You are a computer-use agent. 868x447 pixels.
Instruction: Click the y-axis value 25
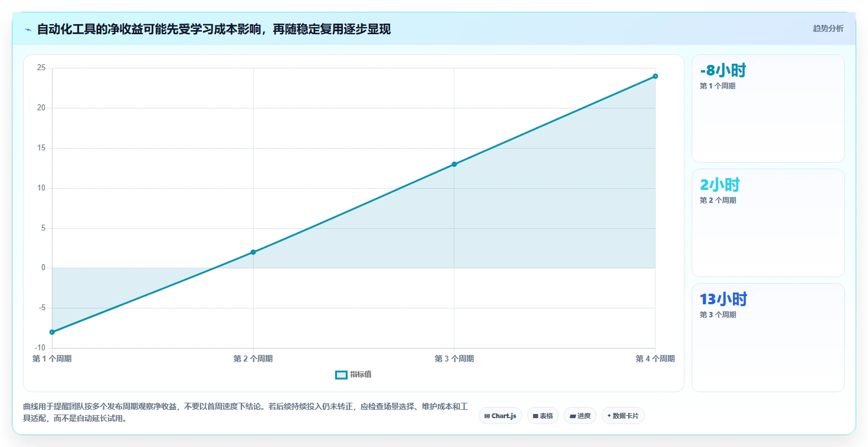[41, 68]
